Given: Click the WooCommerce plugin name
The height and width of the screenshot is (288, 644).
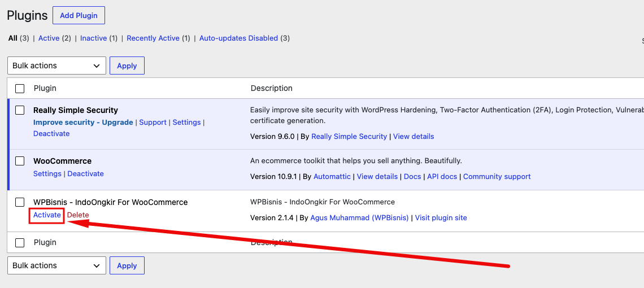Looking at the screenshot, I should coord(63,161).
